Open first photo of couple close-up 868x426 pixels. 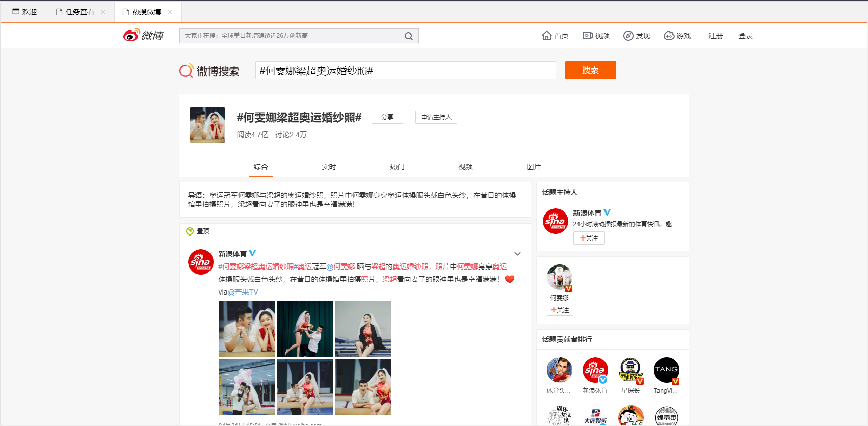[x=247, y=329]
